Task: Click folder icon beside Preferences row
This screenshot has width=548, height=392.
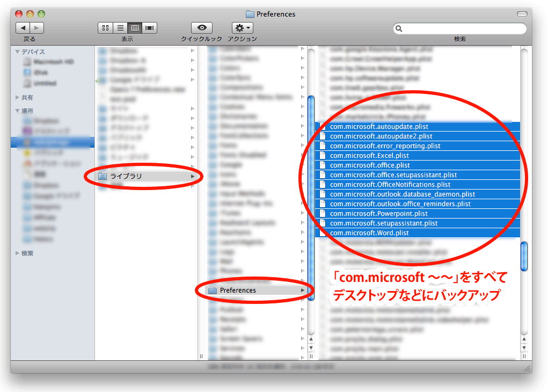Action: [x=213, y=291]
